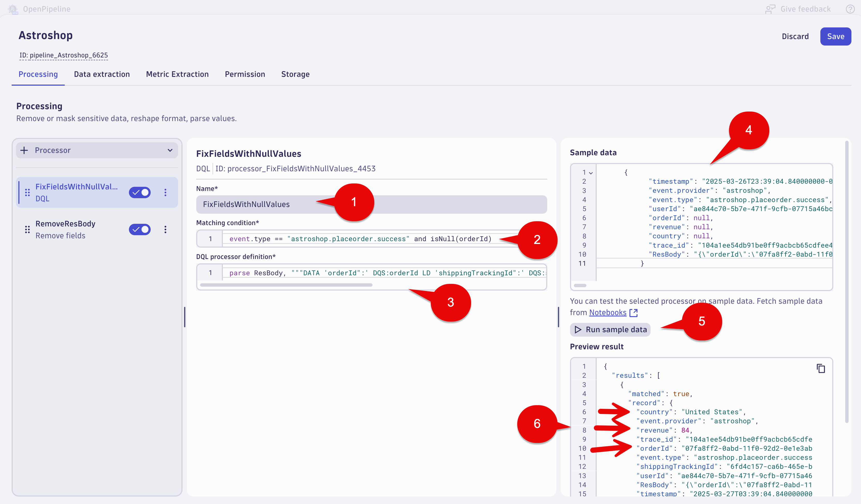Click "country": "United States" in preview
Viewport: 861px width, 504px height.
(691, 412)
